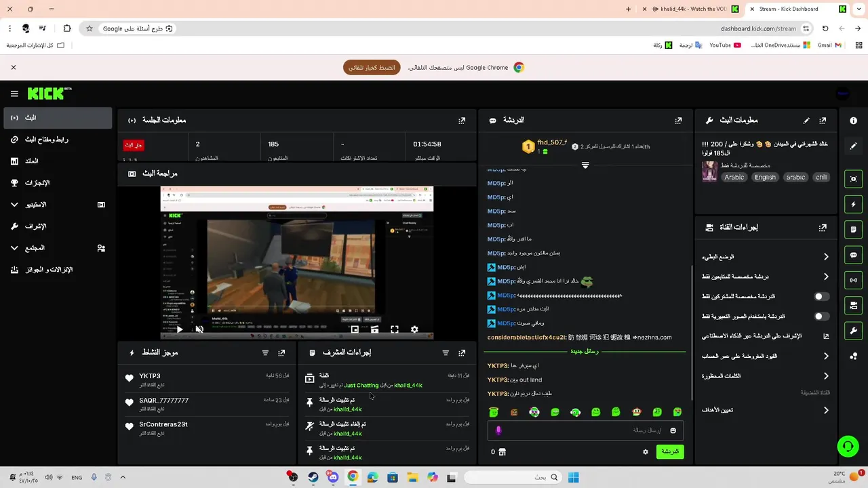Image resolution: width=868 pixels, height=488 pixels.
Task: Toggle the stream preview widget in the right rail
Action: pos(853,179)
